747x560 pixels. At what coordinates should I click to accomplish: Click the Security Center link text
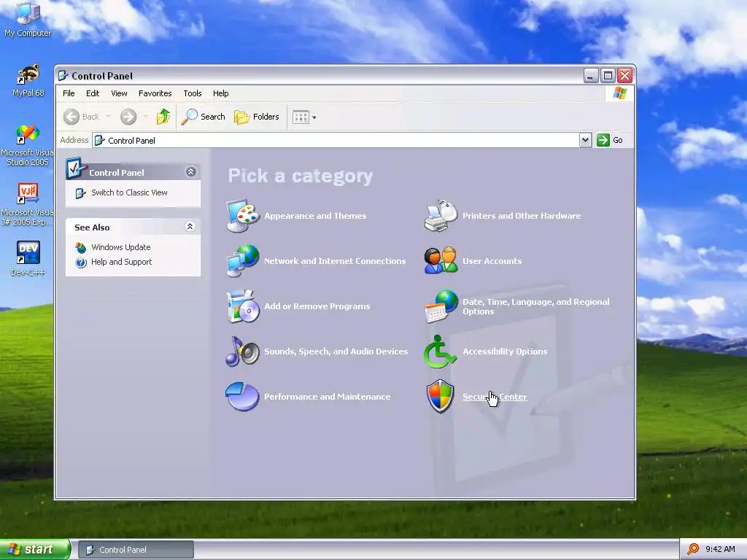pos(495,397)
